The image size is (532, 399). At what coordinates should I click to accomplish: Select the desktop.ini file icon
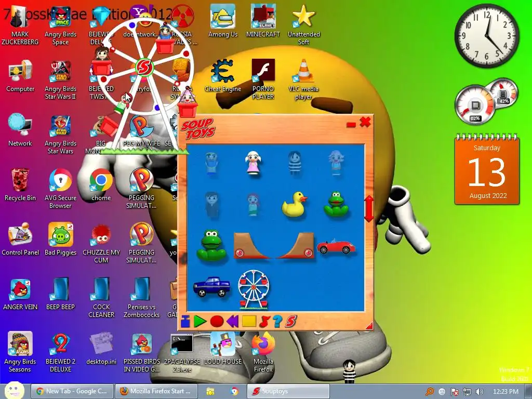101,349
